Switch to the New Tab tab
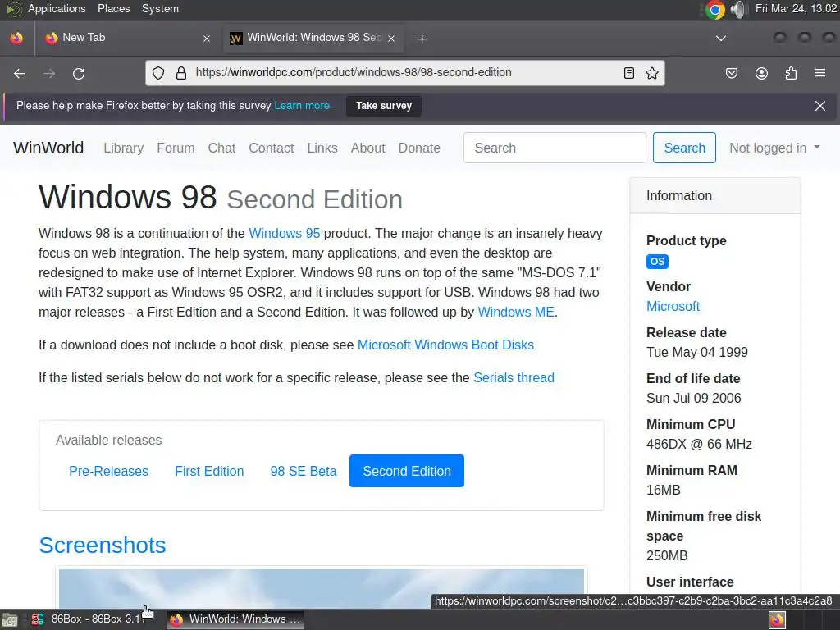This screenshot has height=630, width=840. point(128,38)
